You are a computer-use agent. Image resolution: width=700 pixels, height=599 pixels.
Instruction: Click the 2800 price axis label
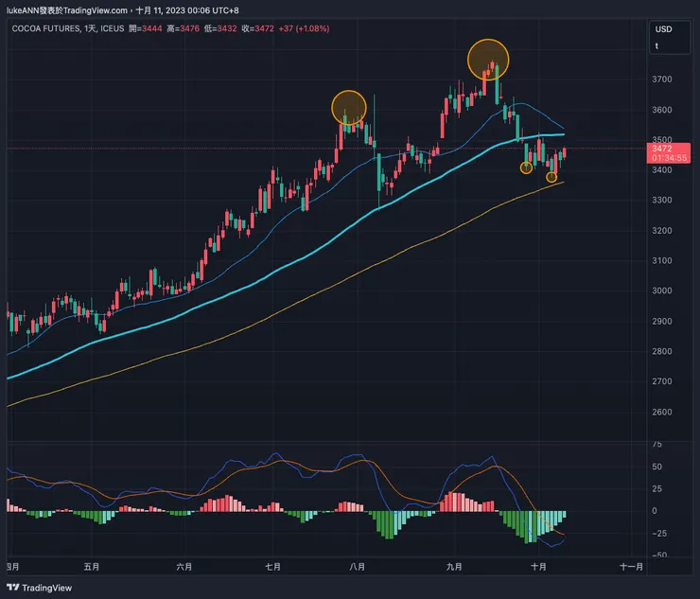tap(661, 351)
